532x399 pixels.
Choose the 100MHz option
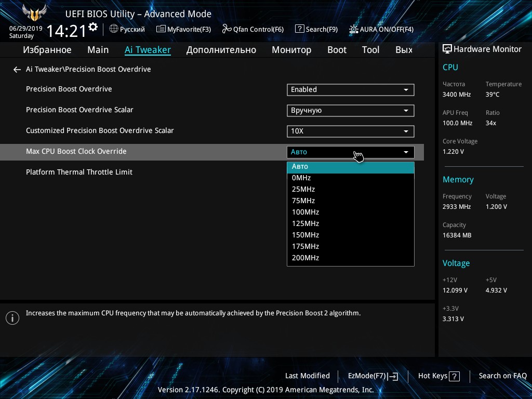(x=351, y=212)
